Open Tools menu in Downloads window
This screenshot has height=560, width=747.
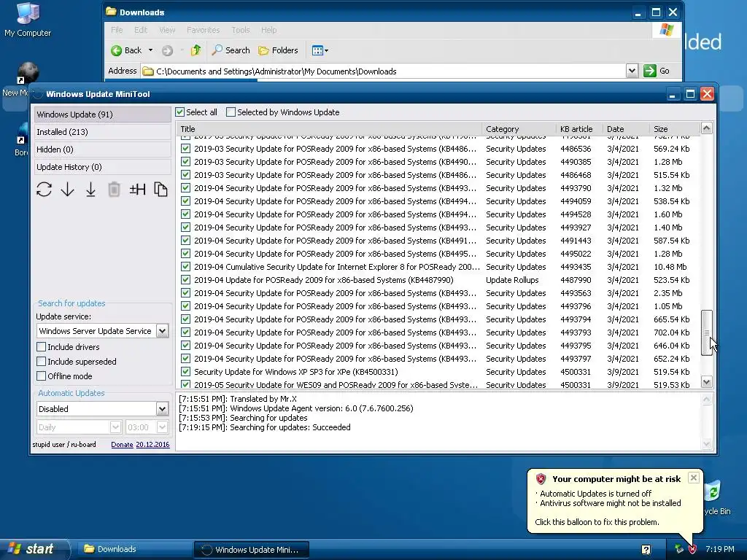[x=241, y=30]
